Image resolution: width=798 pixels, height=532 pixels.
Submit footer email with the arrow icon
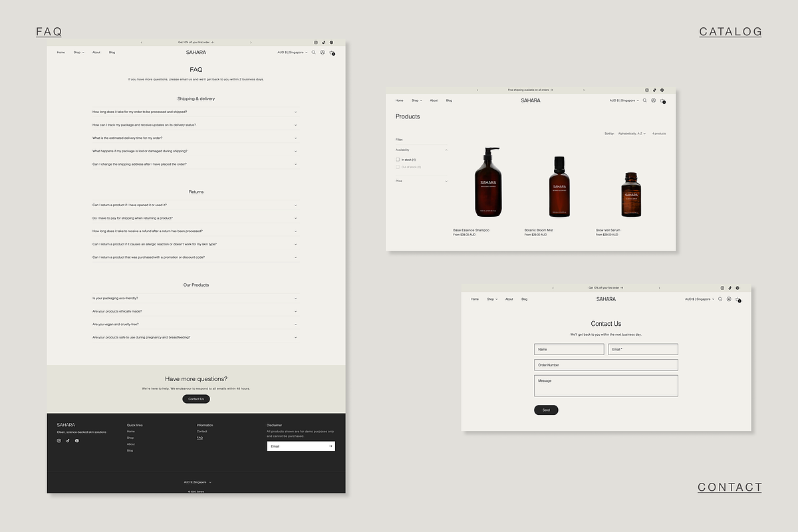tap(330, 446)
